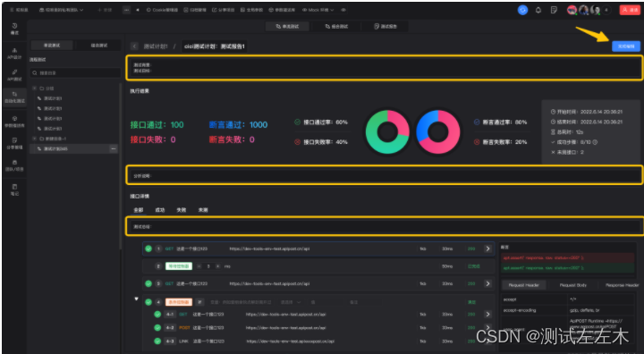The image size is (644, 354).
Task: Open more options for 测试计划345
Action: pyautogui.click(x=114, y=148)
